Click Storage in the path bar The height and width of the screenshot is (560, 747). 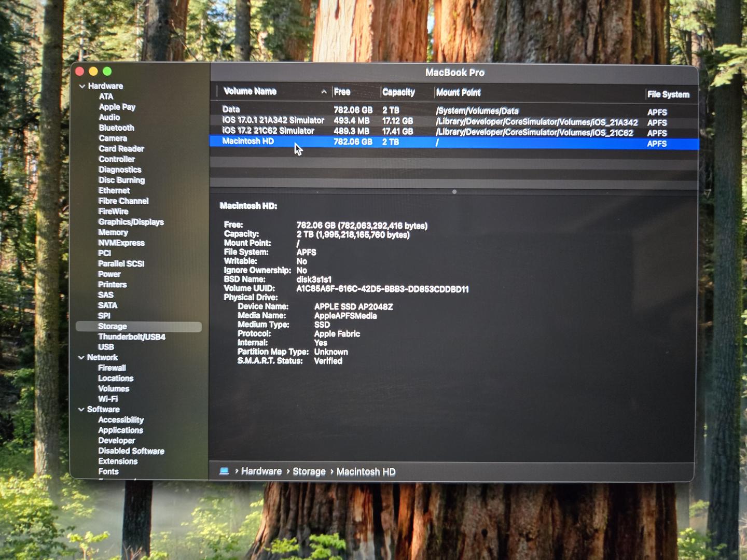pyautogui.click(x=309, y=471)
